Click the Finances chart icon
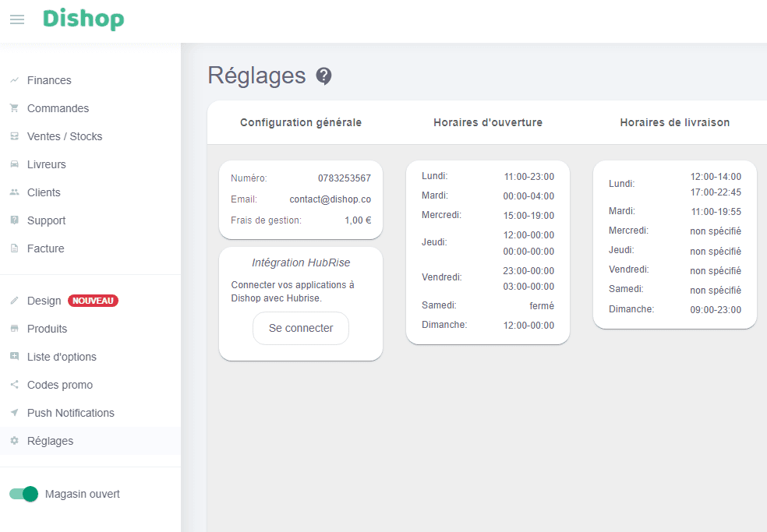 [15, 80]
